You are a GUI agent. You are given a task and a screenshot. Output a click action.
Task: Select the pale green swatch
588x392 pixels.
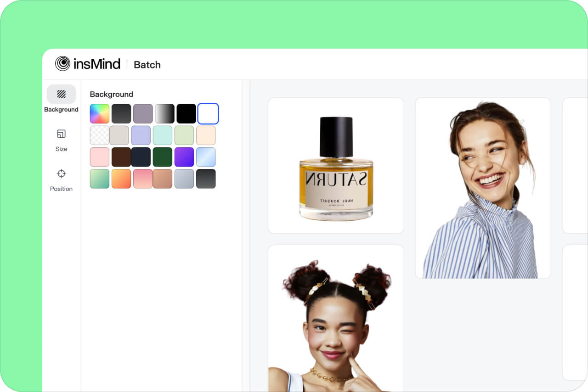coord(184,135)
